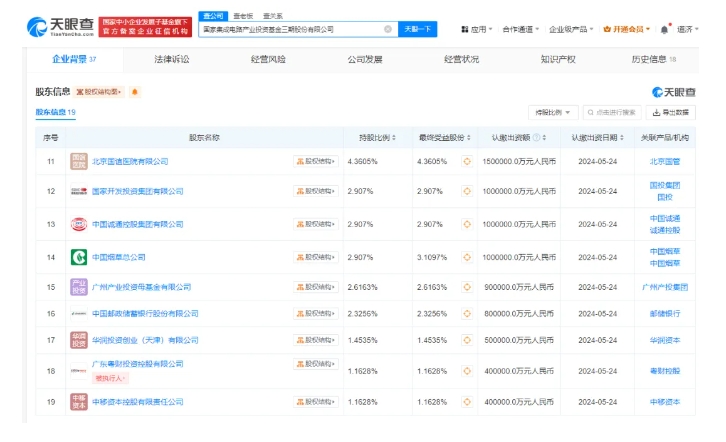Open 股权结构 for 广州产业投资母基金有限公司

(316, 287)
